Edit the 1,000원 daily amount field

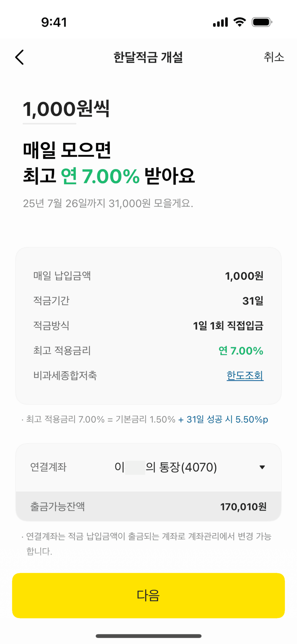click(50, 110)
